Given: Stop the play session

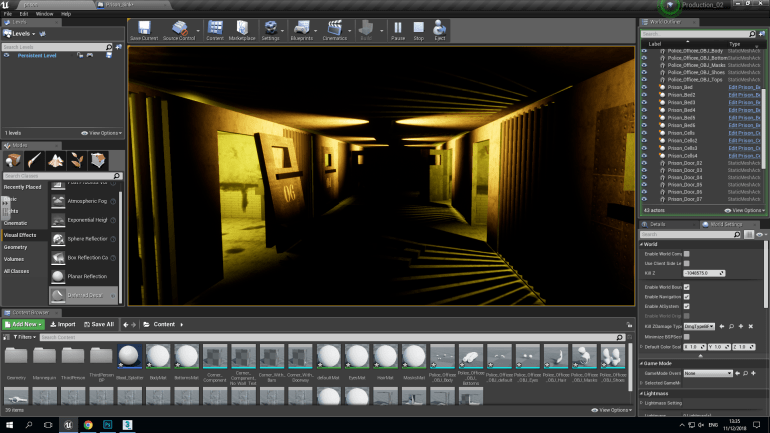Looking at the screenshot, I should click(418, 28).
